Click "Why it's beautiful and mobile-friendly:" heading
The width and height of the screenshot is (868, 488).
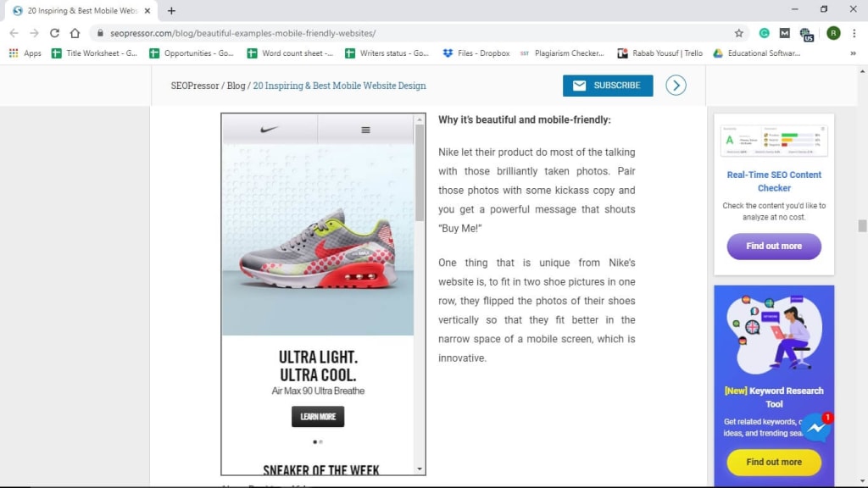pos(525,120)
